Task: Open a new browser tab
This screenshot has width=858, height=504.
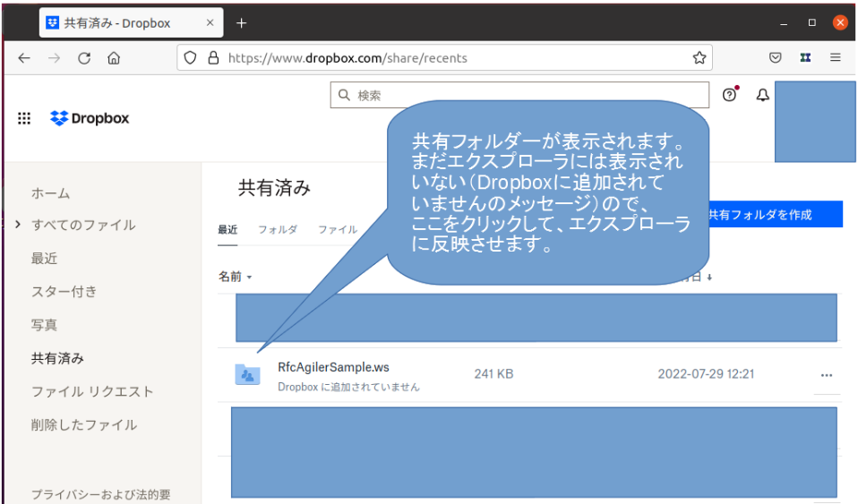Action: pos(241,23)
